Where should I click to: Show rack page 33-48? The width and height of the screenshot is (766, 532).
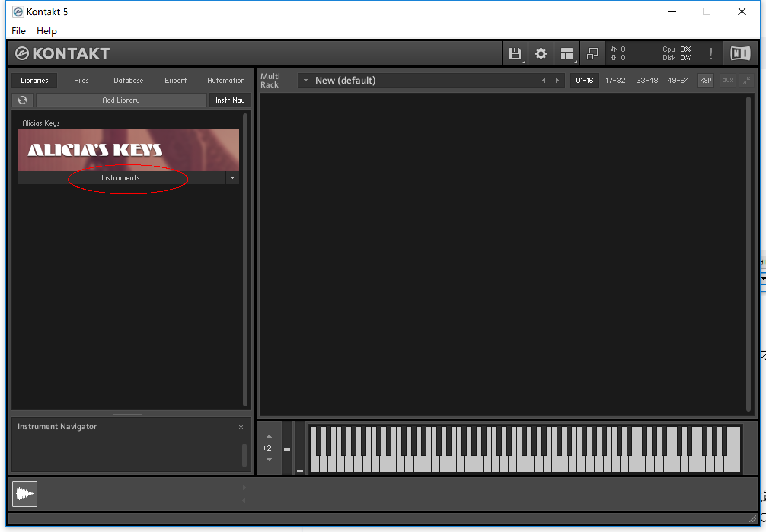click(x=647, y=80)
